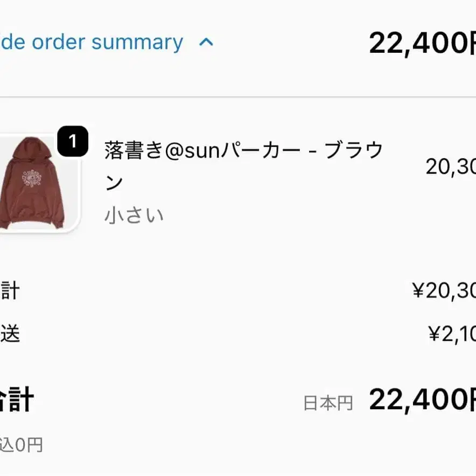Click the divider line below the summary header
This screenshot has height=476, width=476.
pyautogui.click(x=238, y=97)
